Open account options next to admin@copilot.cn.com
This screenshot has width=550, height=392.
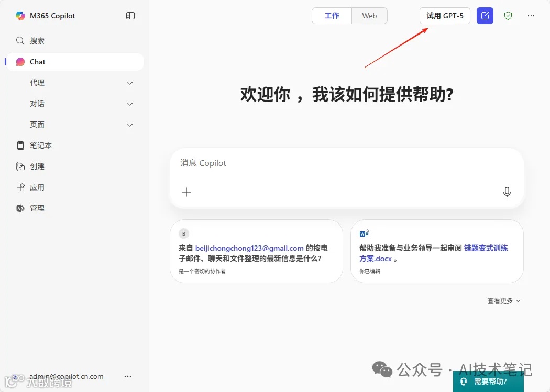pos(128,376)
